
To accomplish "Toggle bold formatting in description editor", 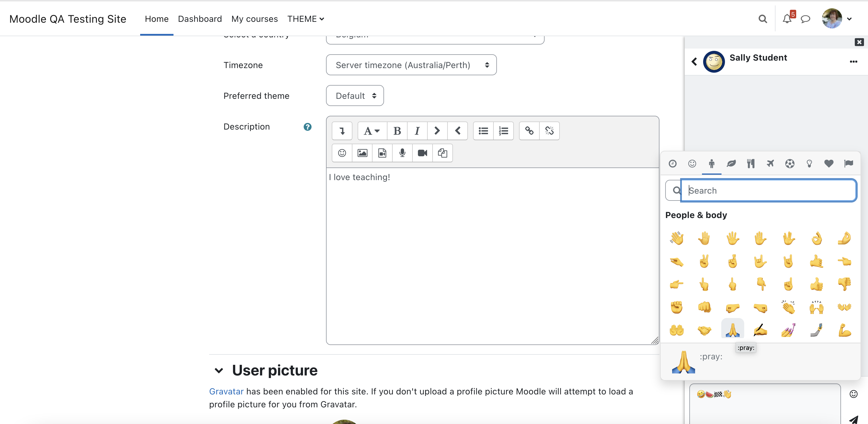I will pyautogui.click(x=397, y=131).
